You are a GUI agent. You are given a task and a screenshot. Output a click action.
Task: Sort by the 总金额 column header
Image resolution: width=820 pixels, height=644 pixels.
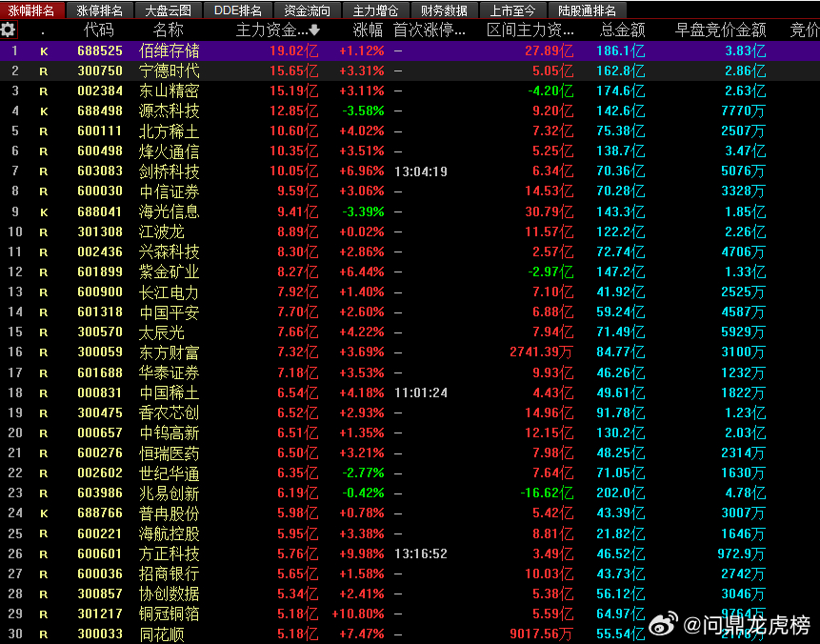pos(622,30)
